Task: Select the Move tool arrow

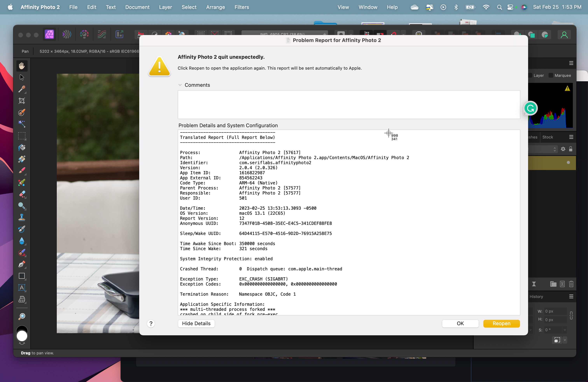Action: tap(22, 77)
